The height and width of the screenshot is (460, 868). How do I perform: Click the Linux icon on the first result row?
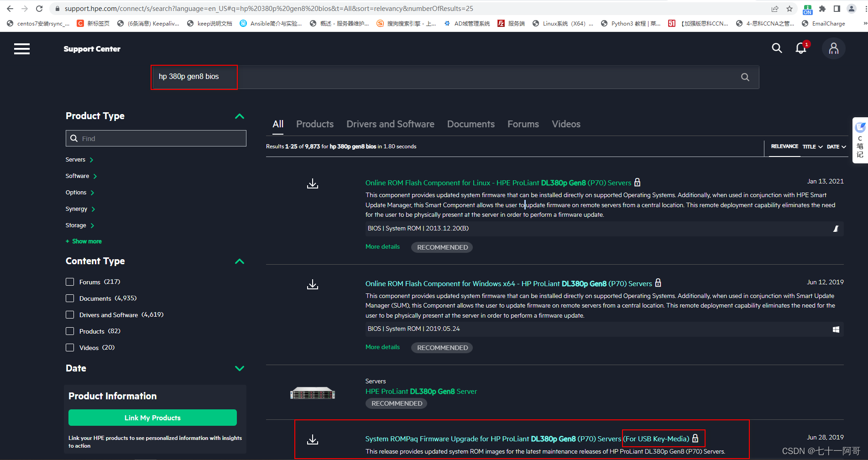[836, 229]
